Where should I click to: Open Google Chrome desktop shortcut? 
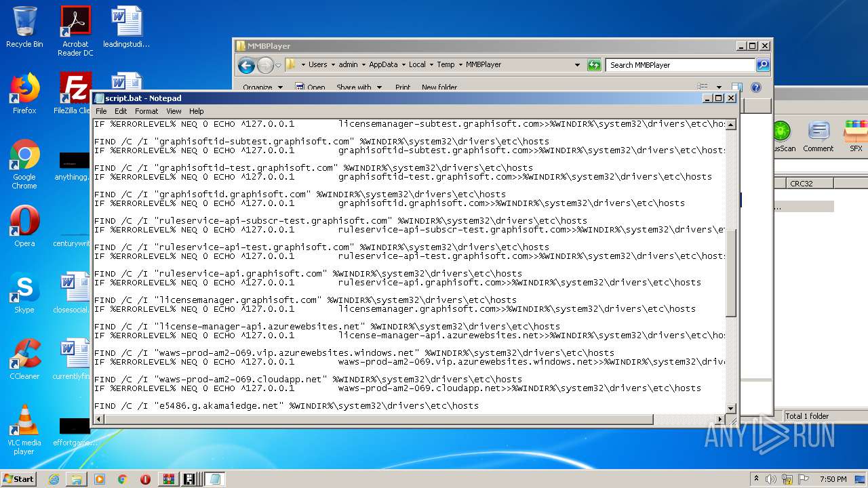24,164
